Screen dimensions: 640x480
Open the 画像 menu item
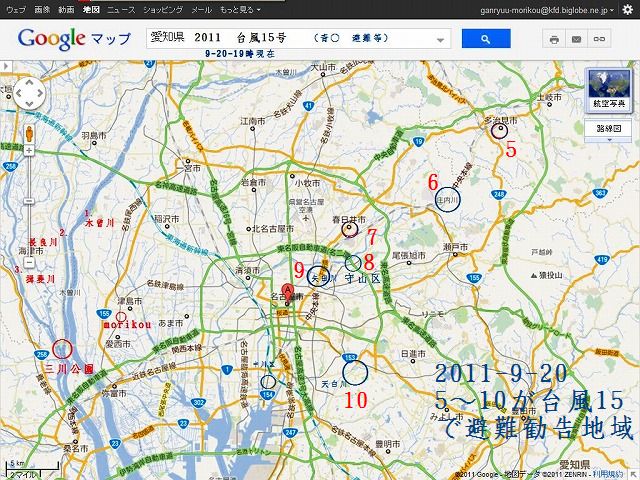point(42,9)
